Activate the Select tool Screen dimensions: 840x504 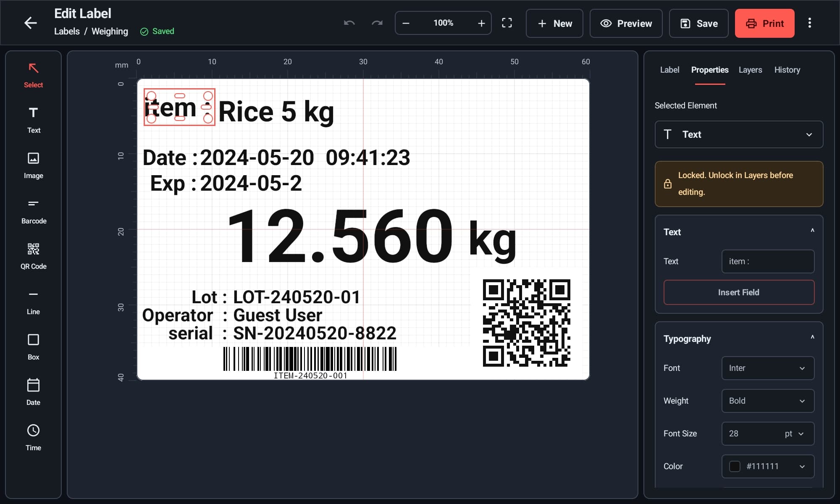click(x=34, y=75)
